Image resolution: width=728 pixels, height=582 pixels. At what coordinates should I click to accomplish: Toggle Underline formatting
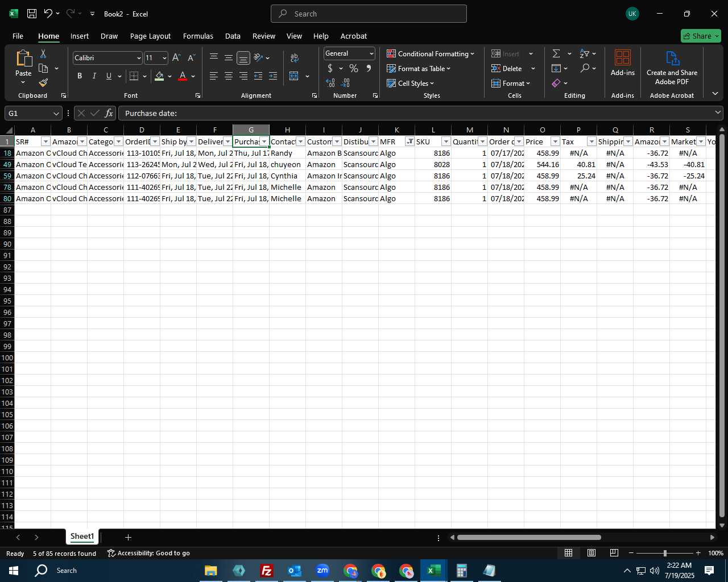tap(109, 76)
